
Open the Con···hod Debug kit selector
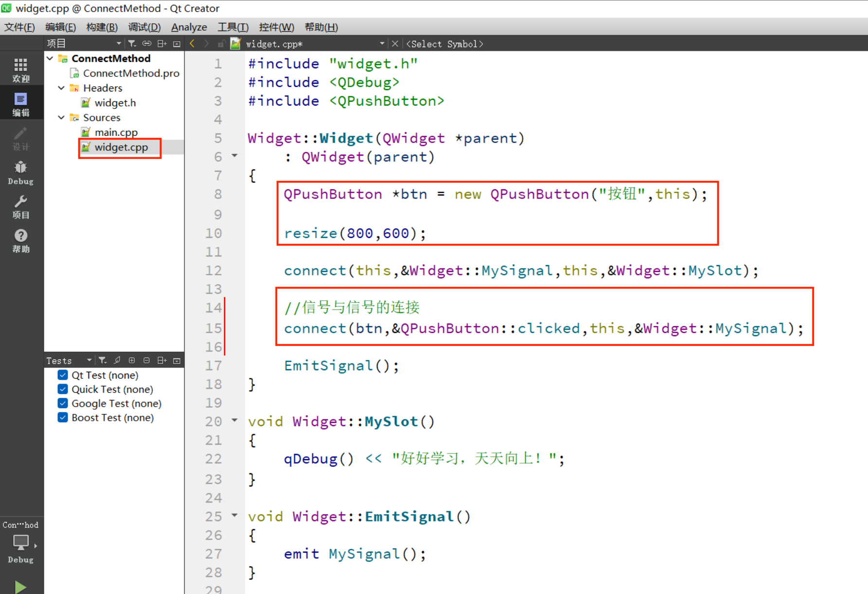21,542
